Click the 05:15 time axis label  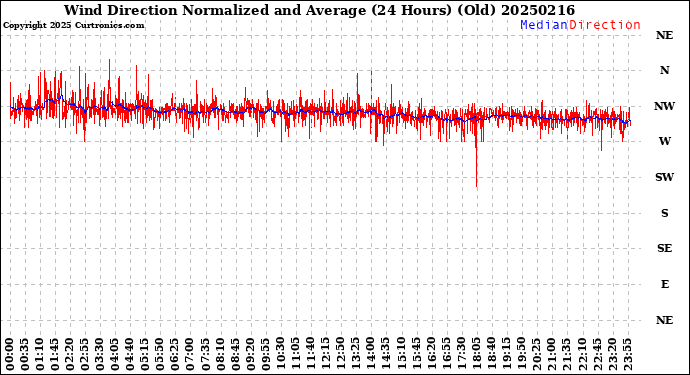click(145, 354)
